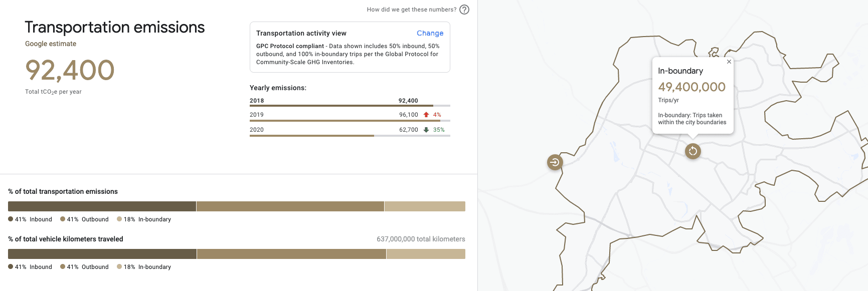Click the In-boundary legend dot under emissions
This screenshot has height=291, width=868.
click(x=119, y=219)
